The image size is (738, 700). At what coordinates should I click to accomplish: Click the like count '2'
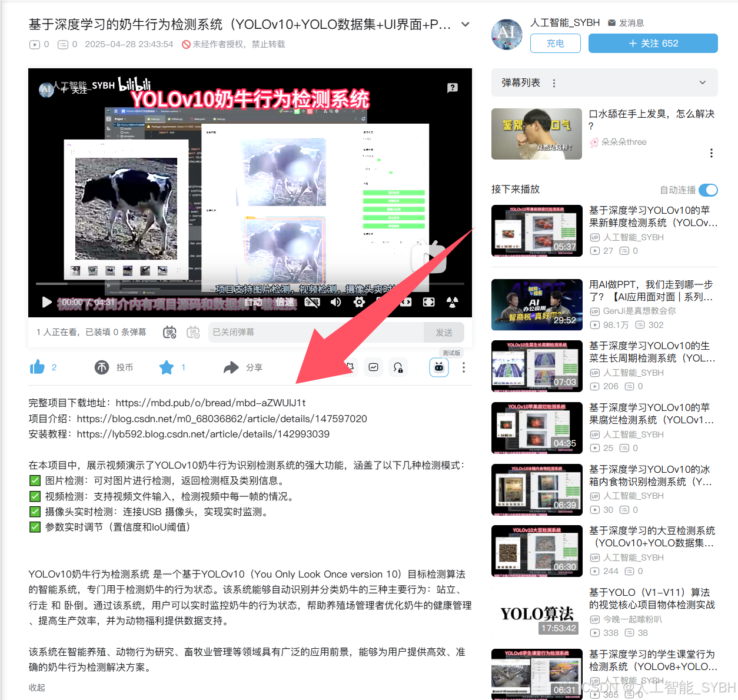(54, 367)
